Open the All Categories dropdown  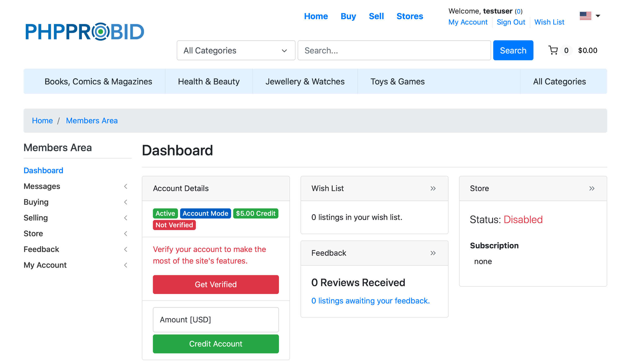click(236, 50)
